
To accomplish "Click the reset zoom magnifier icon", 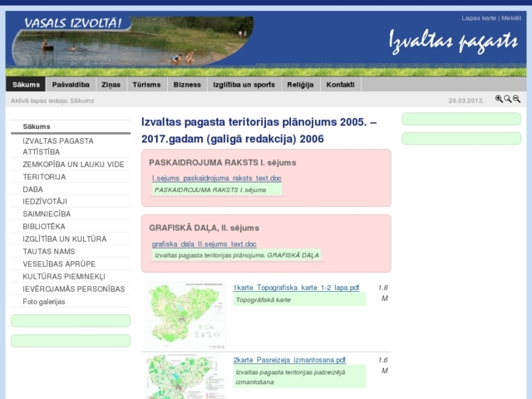I will click(x=508, y=99).
